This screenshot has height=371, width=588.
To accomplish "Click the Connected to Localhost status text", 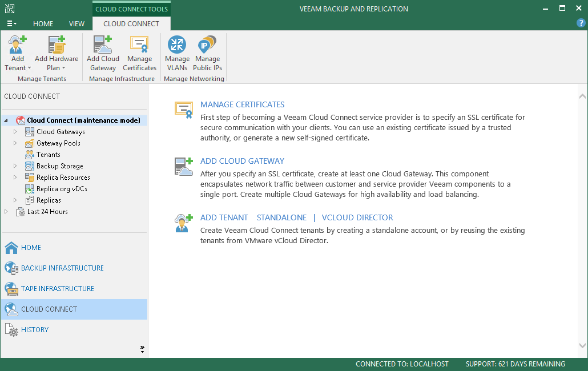I will tap(402, 364).
